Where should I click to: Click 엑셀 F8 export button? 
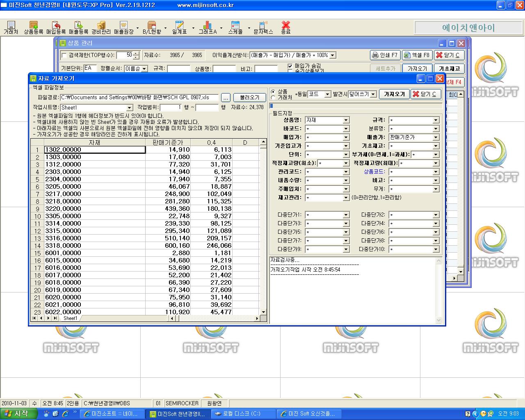click(x=417, y=55)
